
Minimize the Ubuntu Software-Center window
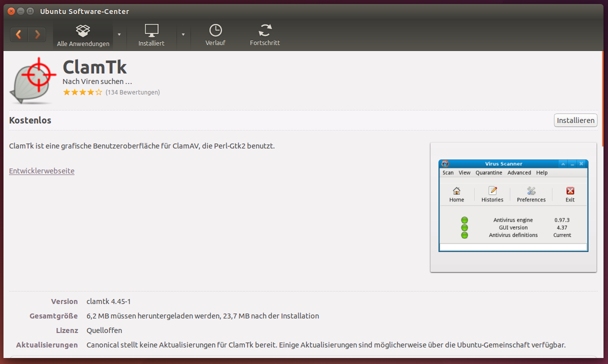pos(20,11)
